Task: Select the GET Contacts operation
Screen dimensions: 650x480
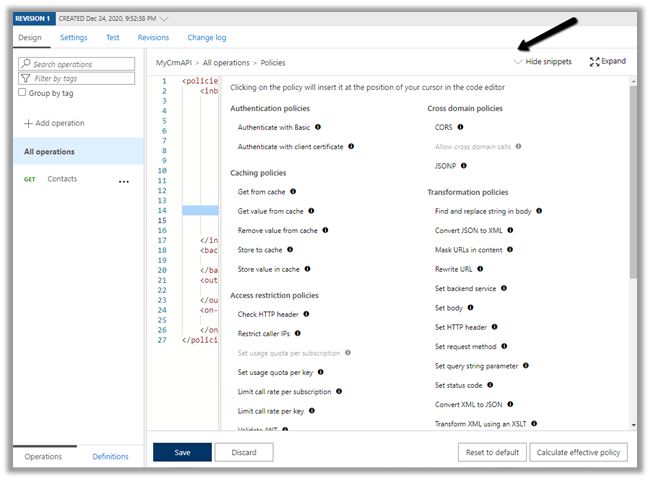Action: [x=62, y=180]
